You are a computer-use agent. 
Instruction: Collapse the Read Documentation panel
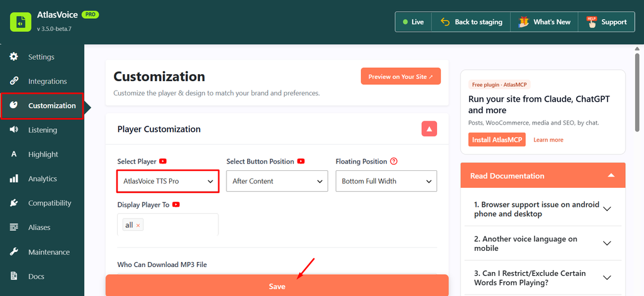click(x=611, y=176)
